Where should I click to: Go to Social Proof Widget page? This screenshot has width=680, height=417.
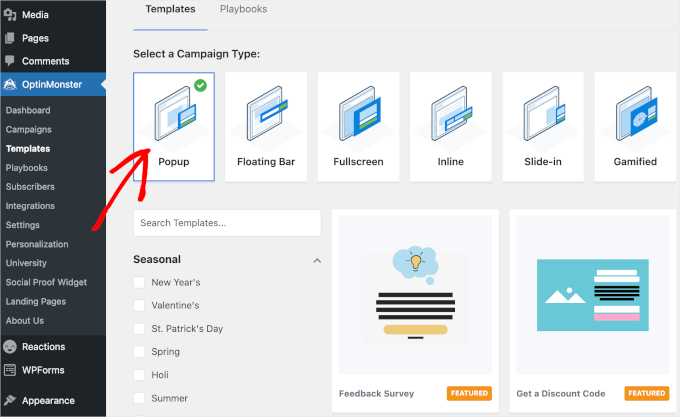pyautogui.click(x=46, y=282)
